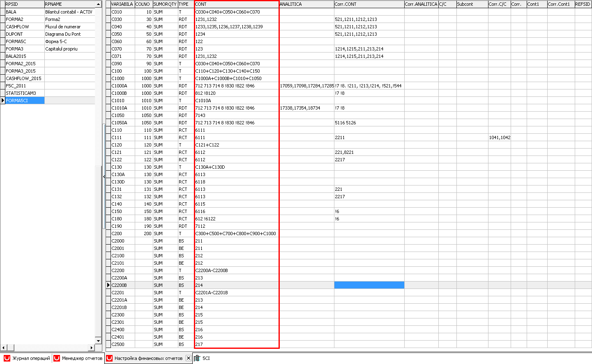Click the VARIABILA column header
Screen dimensions: 592x364
(x=122, y=4)
